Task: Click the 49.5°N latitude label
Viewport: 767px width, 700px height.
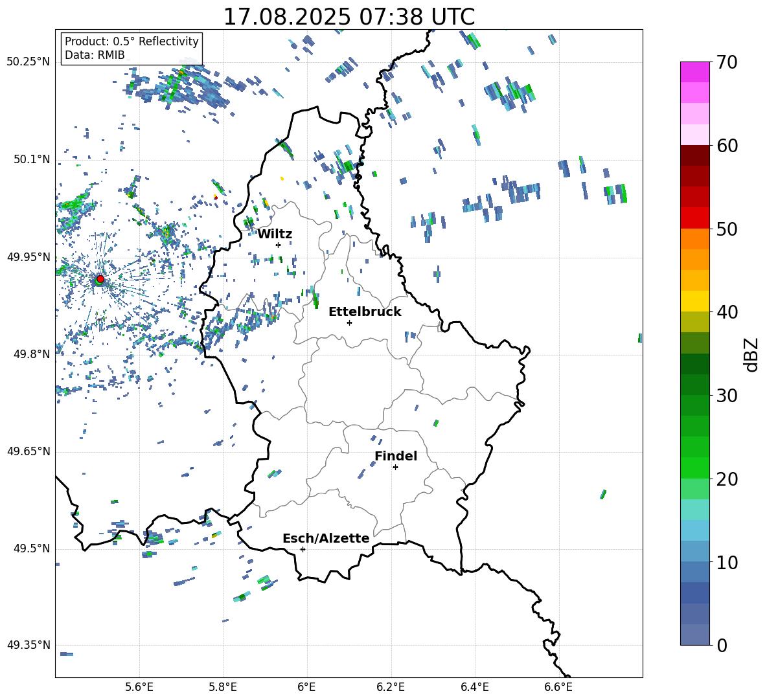Action: [32, 548]
